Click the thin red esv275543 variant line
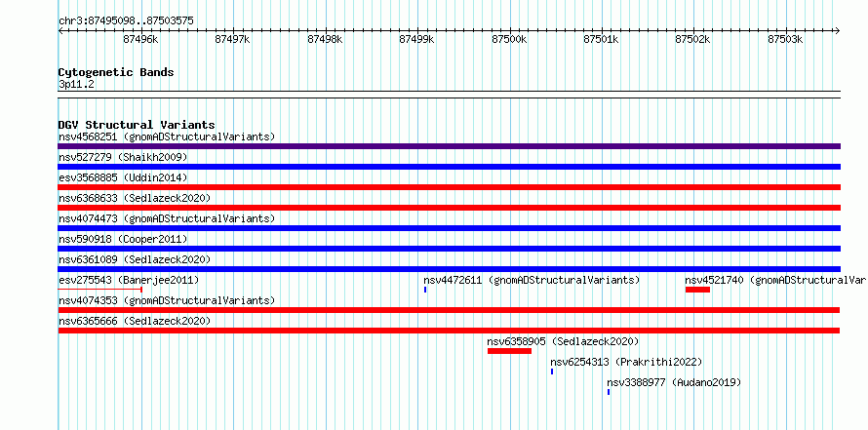This screenshot has width=868, height=430. [x=100, y=290]
